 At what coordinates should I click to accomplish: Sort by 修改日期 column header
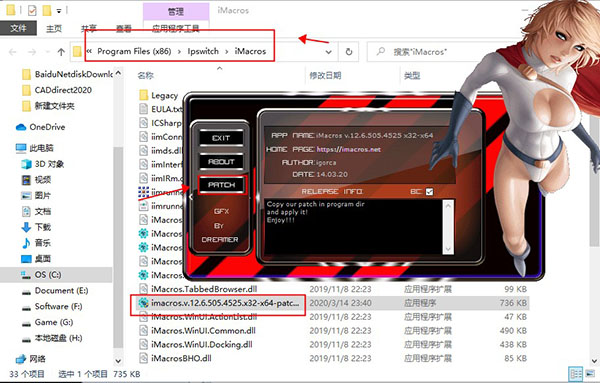pos(325,75)
